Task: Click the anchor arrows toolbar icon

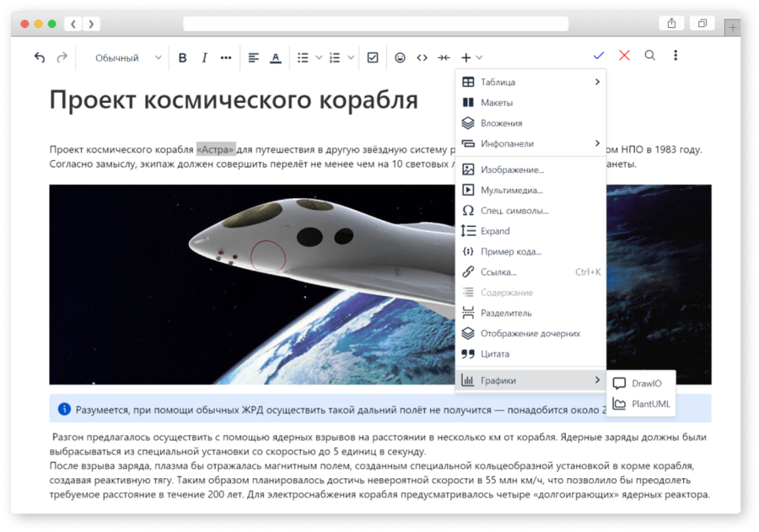Action: [x=444, y=57]
